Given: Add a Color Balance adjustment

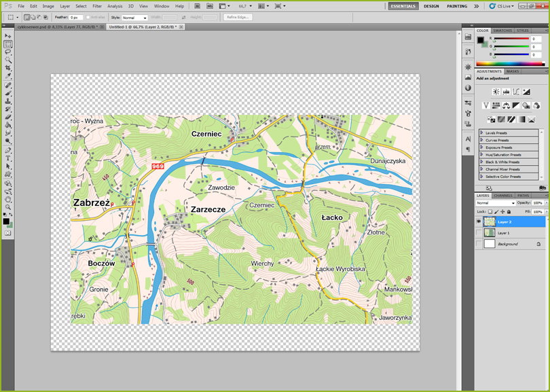Looking at the screenshot, I should tap(506, 105).
